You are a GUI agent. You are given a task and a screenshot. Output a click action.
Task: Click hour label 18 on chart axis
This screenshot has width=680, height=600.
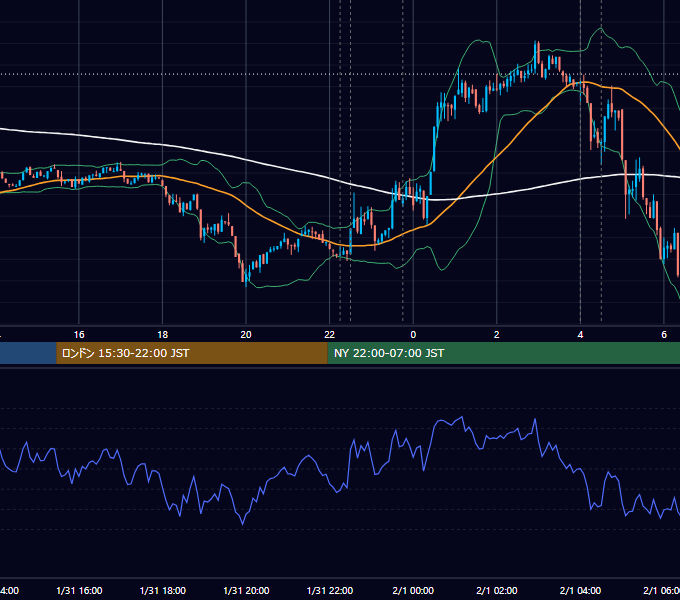point(163,335)
